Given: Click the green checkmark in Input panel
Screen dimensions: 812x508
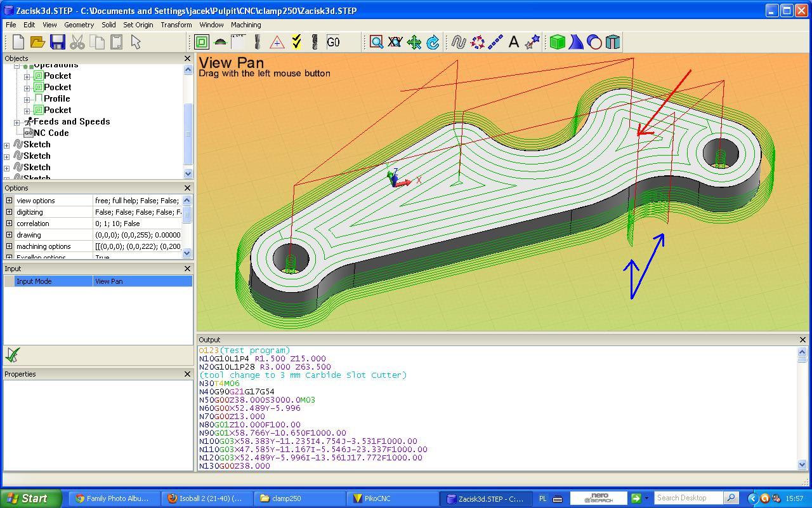Looking at the screenshot, I should pyautogui.click(x=12, y=354).
